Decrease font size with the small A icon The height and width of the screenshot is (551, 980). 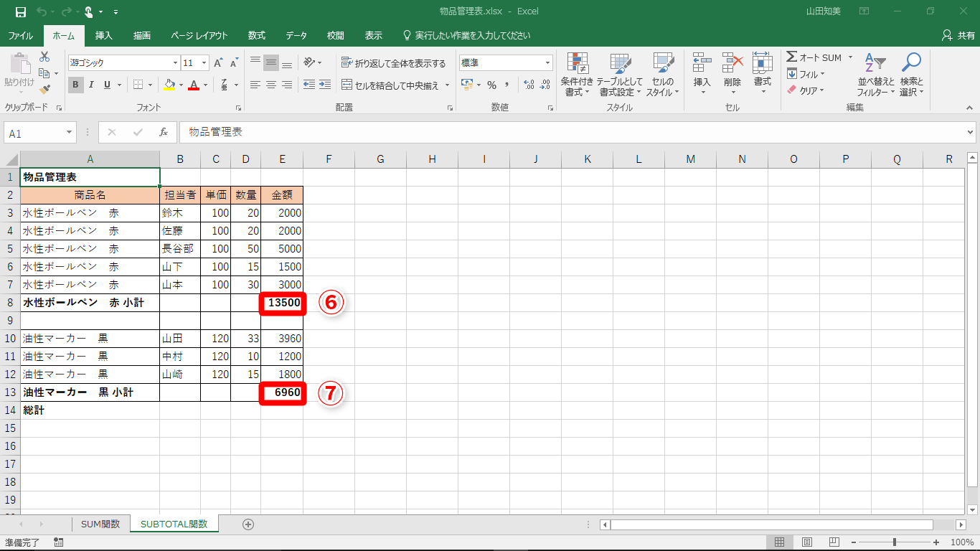(x=234, y=63)
